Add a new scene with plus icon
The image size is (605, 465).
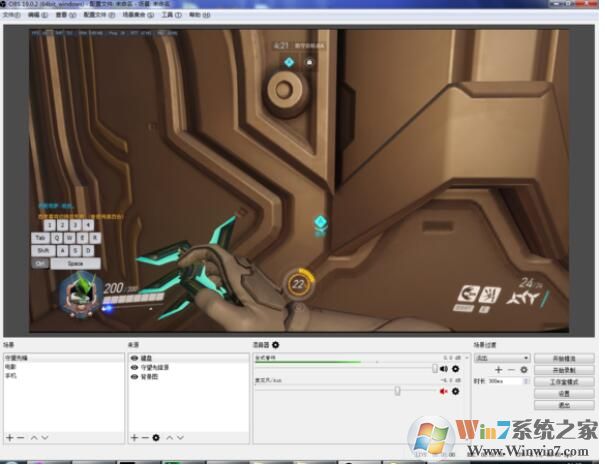tap(10, 437)
